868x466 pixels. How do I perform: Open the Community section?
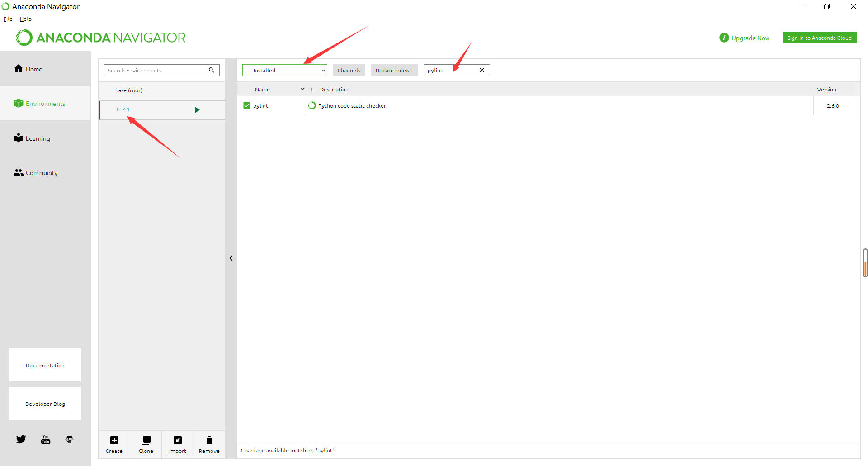click(36, 173)
